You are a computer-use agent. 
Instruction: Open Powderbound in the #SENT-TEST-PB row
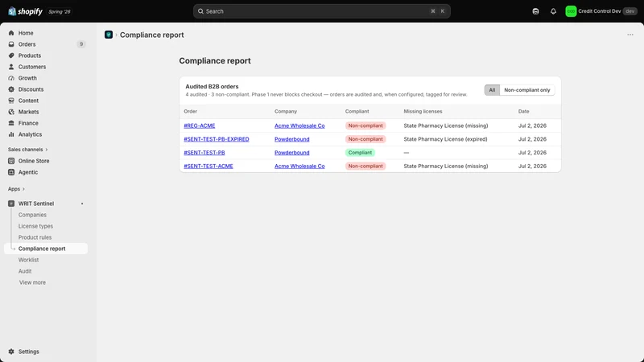click(x=292, y=153)
